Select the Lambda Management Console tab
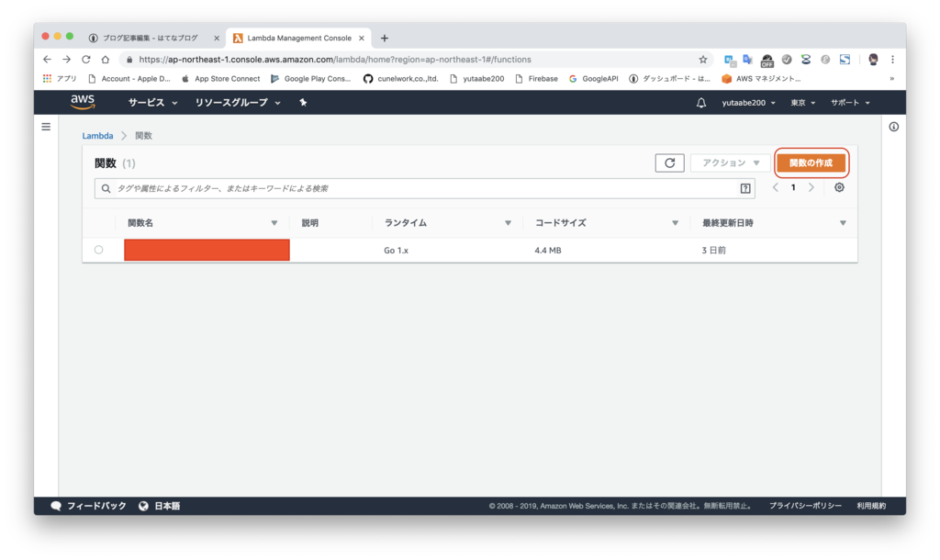The height and width of the screenshot is (560, 940). pos(299,38)
